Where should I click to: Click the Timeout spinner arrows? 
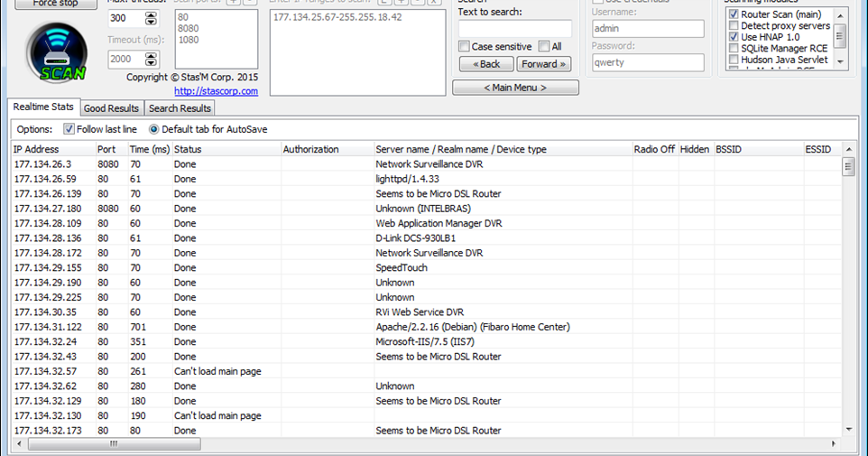[x=151, y=59]
